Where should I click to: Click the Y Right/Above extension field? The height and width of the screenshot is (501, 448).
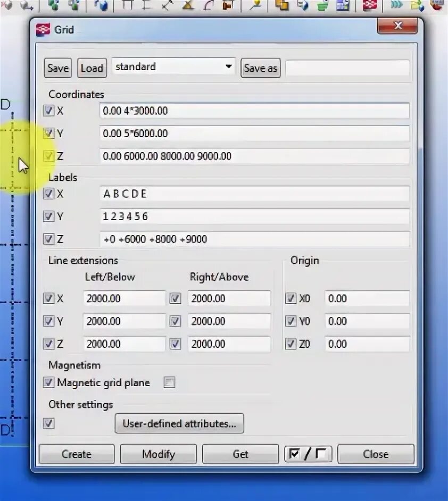pos(229,321)
